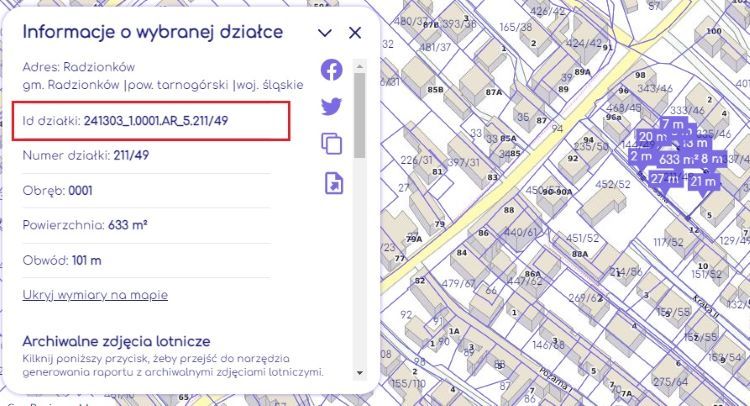Close the parcel information panel
Screen dimensions: 750x406
355,33
